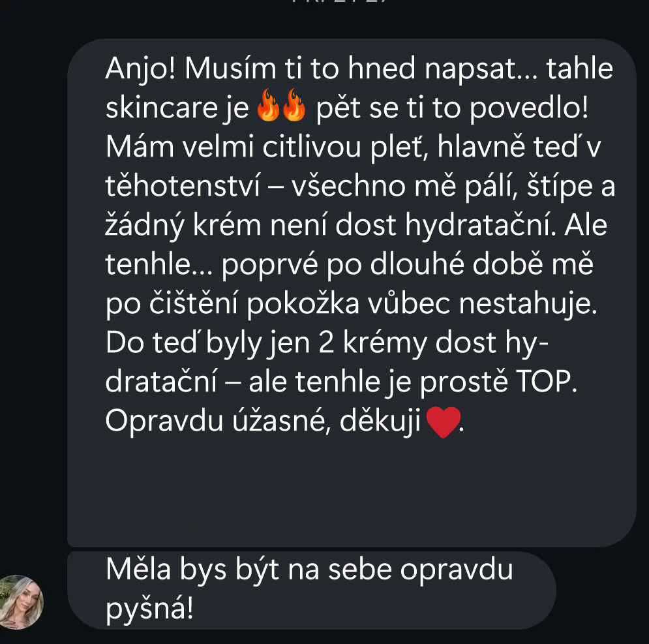
Task: Click the word "skincare" in the message
Action: pos(161,108)
